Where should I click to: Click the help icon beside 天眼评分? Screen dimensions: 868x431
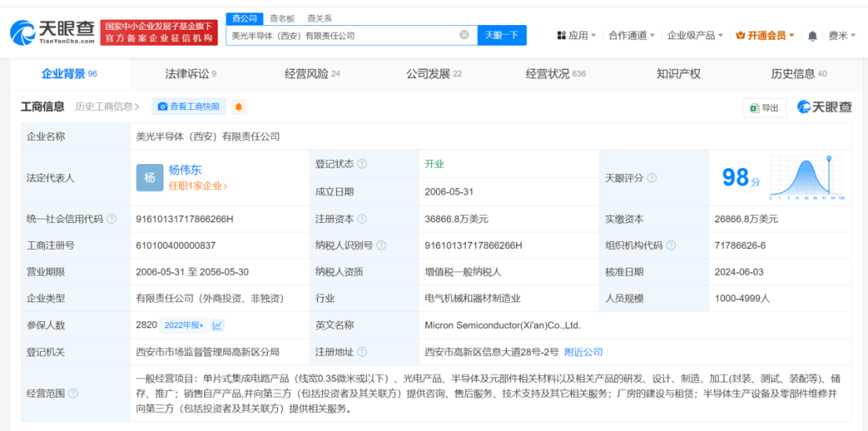(652, 178)
